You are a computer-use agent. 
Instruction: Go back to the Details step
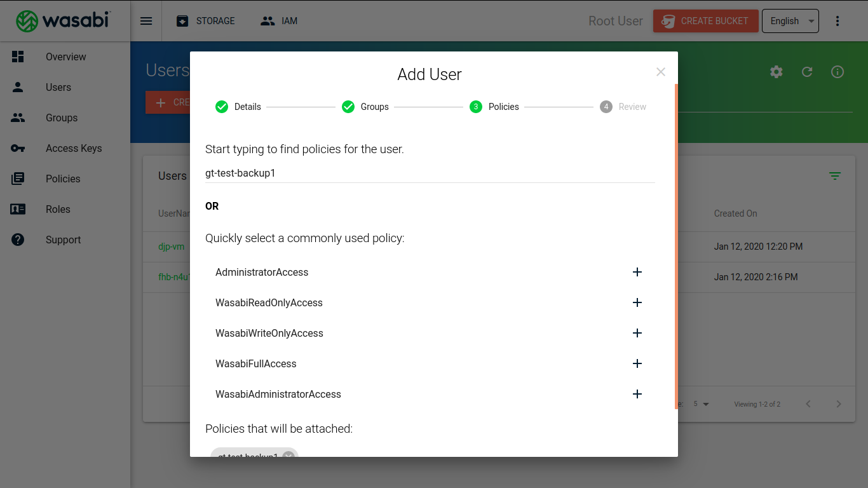coord(238,107)
